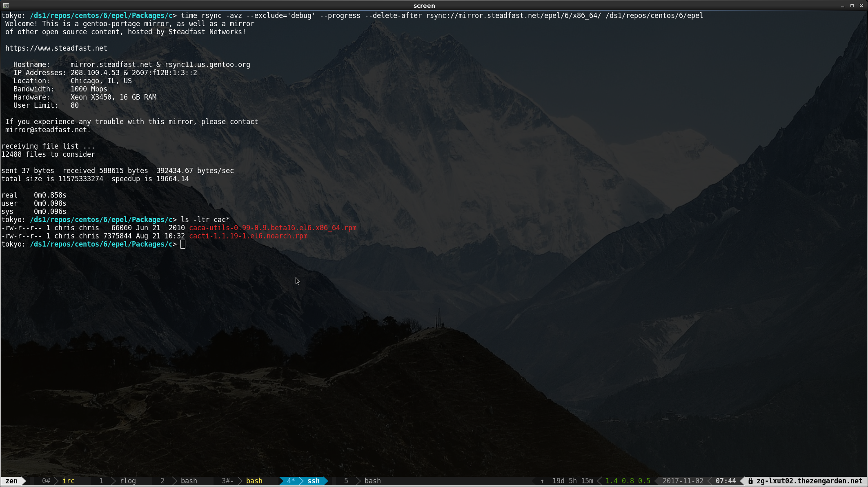Viewport: 868px width, 487px height.
Task: Click the window number 4* indicator
Action: [291, 481]
